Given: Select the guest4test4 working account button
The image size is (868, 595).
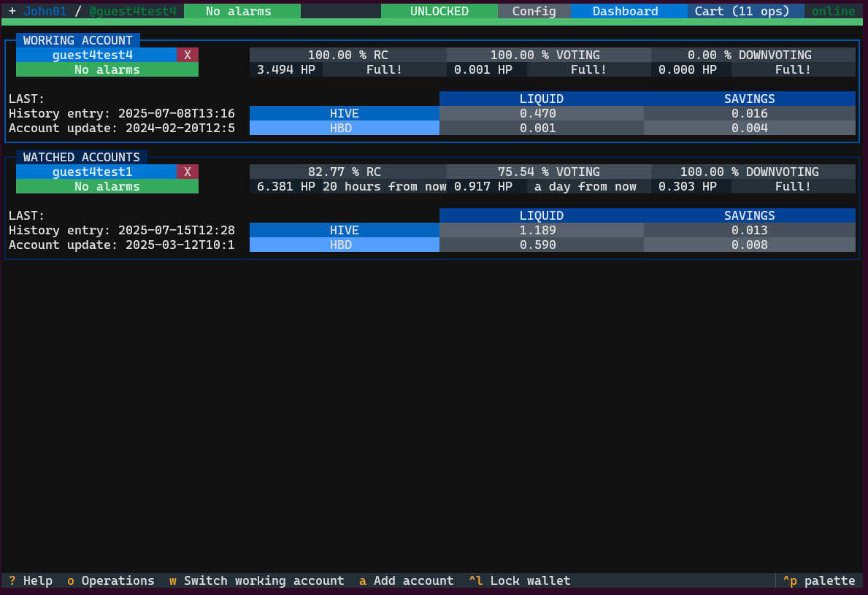Looking at the screenshot, I should click(x=96, y=55).
